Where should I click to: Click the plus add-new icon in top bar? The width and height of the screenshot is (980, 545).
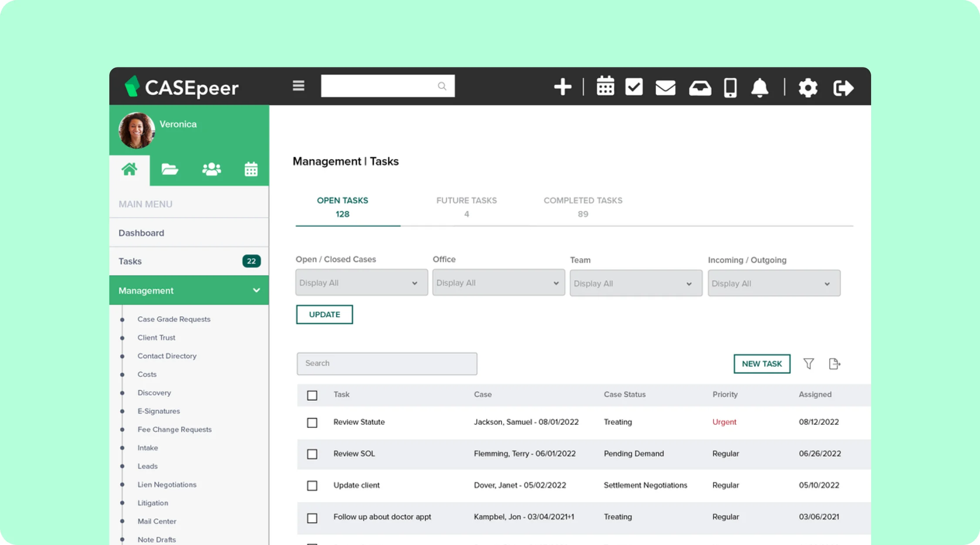pos(562,87)
